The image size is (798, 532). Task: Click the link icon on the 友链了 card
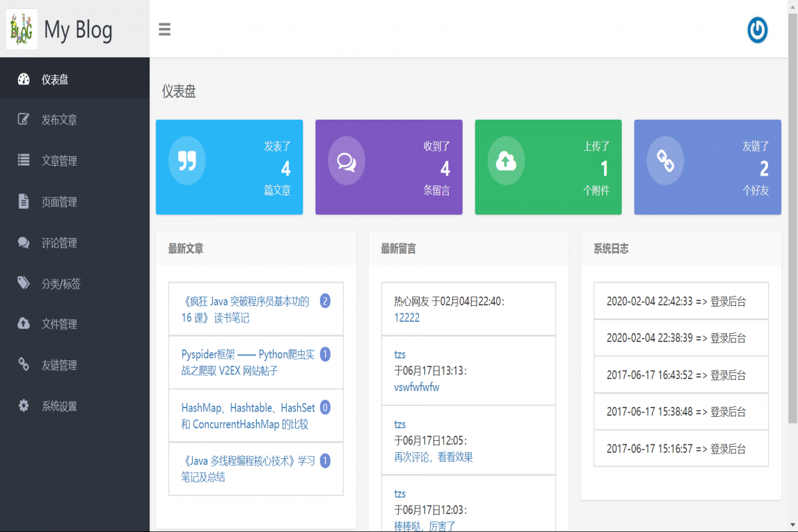[x=665, y=160]
